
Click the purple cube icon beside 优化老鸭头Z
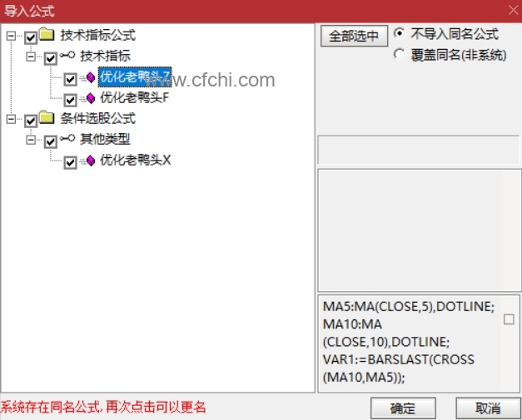pyautogui.click(x=91, y=77)
